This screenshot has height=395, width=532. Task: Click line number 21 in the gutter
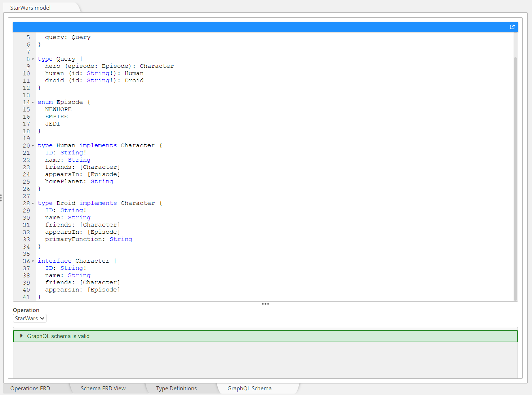click(26, 153)
